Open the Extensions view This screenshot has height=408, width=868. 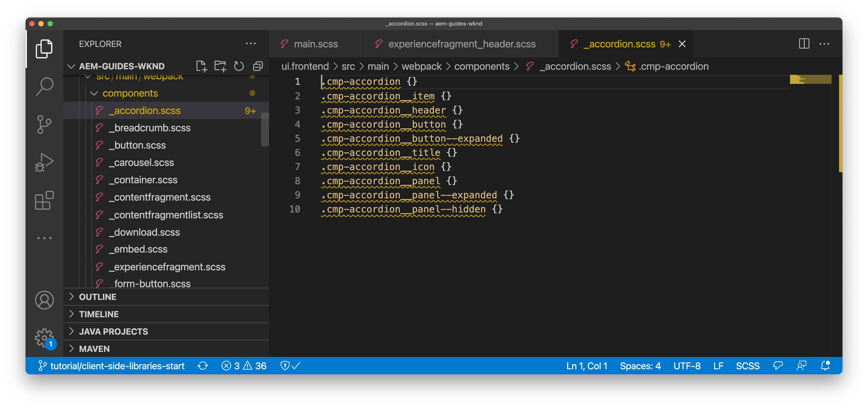click(x=44, y=200)
